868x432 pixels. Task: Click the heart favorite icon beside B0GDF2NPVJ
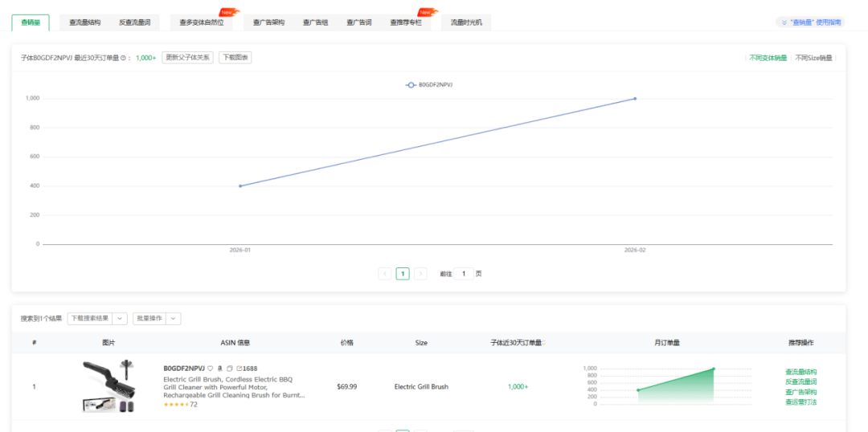pyautogui.click(x=211, y=369)
